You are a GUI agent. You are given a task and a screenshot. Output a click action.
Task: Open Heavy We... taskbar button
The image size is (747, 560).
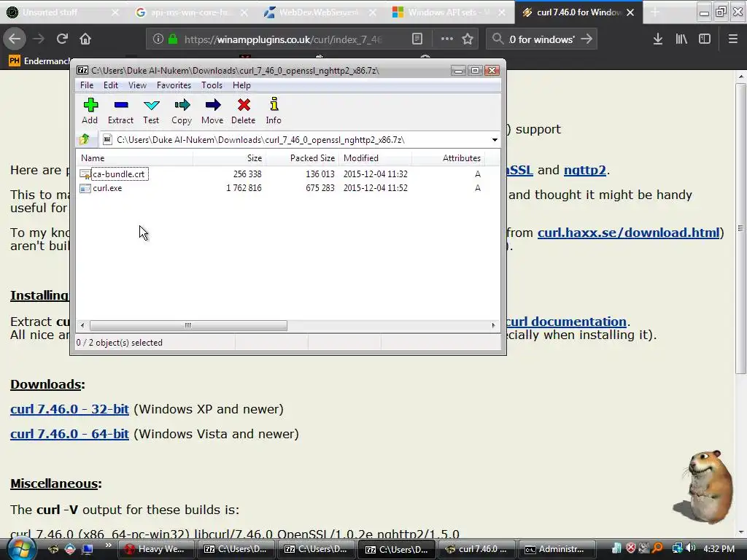click(157, 549)
